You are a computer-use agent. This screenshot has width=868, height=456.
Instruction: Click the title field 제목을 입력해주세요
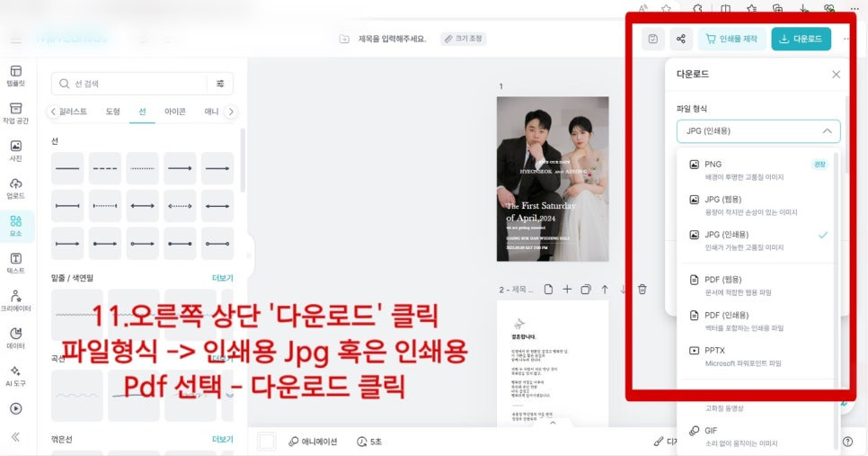[392, 39]
